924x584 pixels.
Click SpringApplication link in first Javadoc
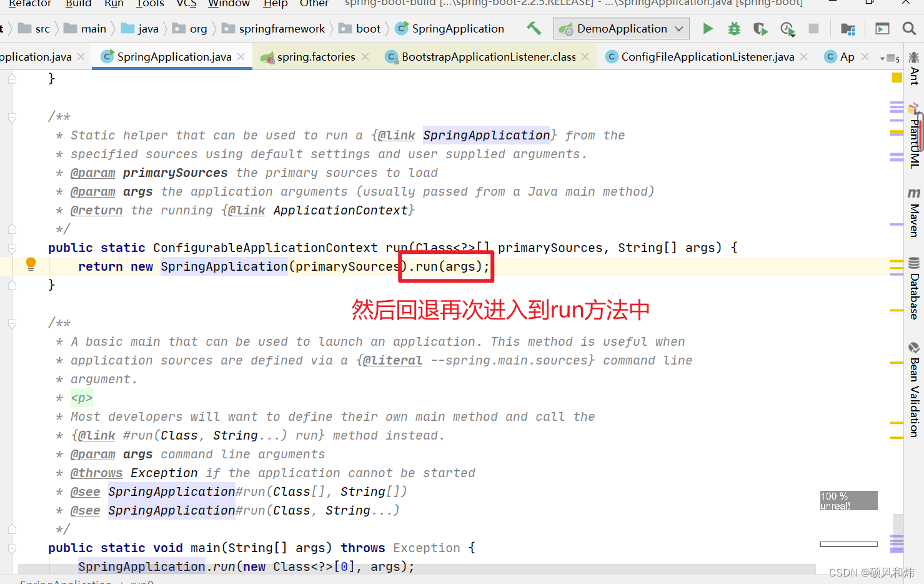[x=487, y=136]
